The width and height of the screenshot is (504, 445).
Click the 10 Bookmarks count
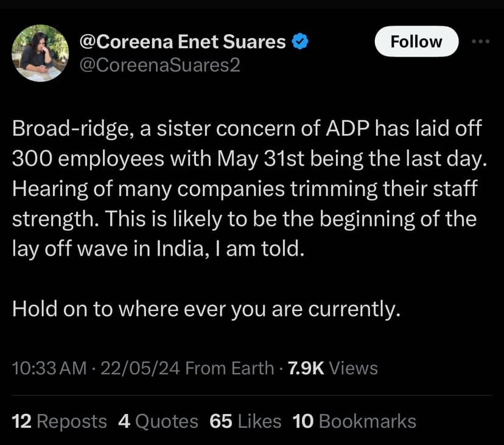[x=354, y=421]
